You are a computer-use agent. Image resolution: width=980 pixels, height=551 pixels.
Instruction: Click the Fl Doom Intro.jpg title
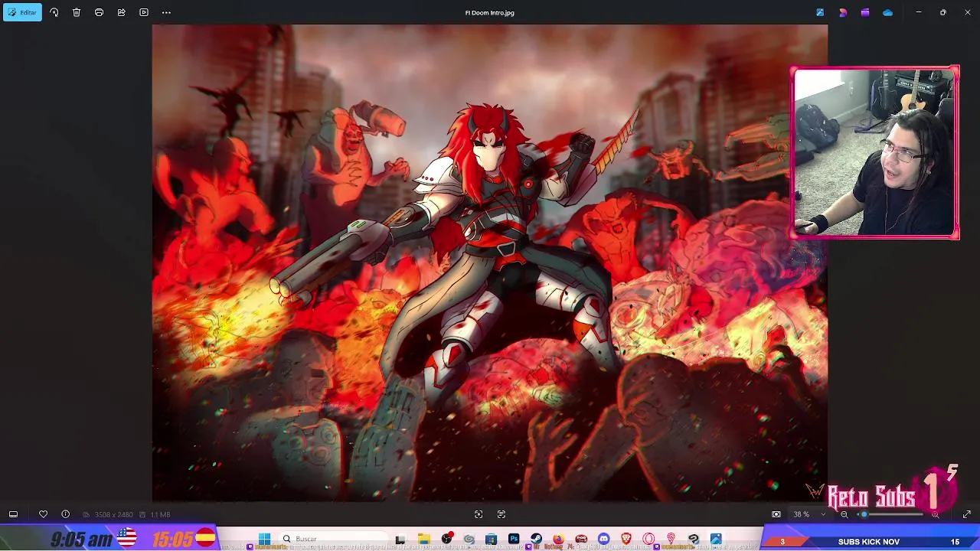[490, 13]
